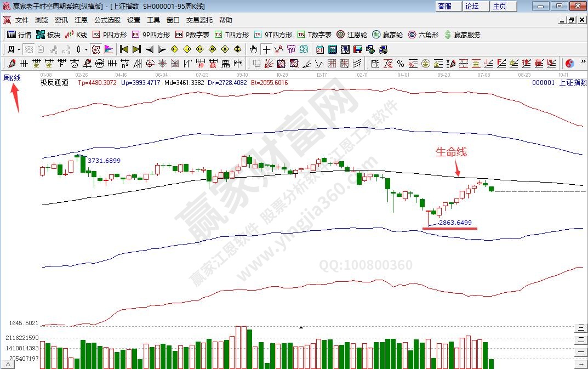Viewport: 588px width, 369px height.
Task: Click the 客服 customer service button
Action: [444, 6]
